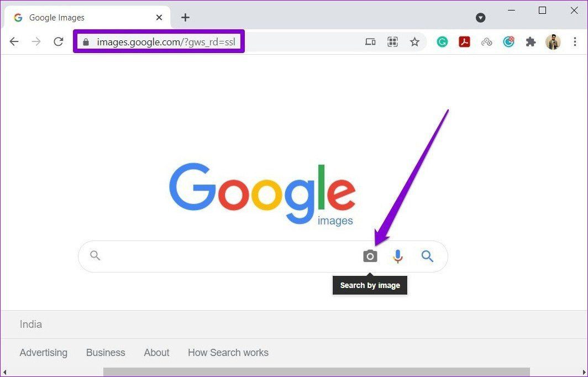Open the Grammarly extension
This screenshot has height=377, width=588.
point(443,42)
